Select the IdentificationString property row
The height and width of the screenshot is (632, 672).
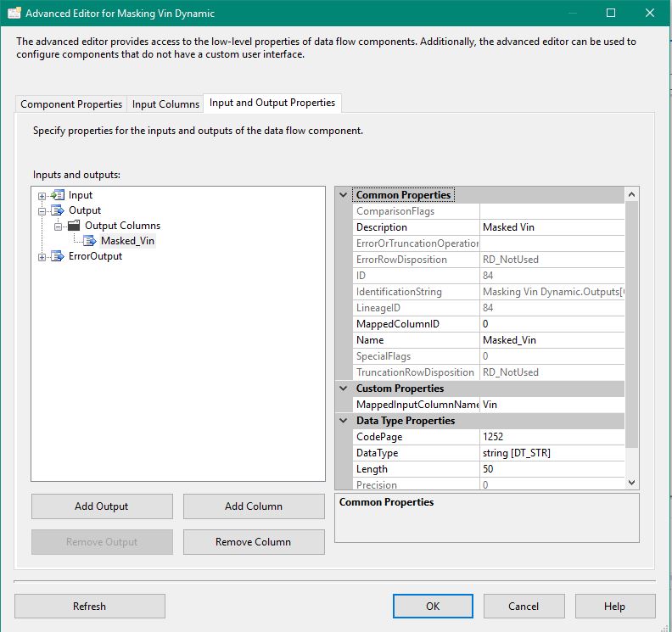488,292
